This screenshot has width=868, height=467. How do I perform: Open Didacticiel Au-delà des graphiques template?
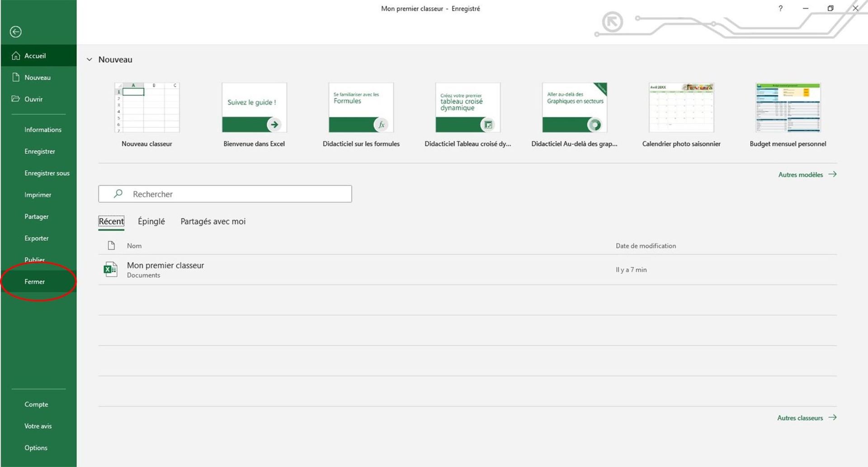(575, 115)
